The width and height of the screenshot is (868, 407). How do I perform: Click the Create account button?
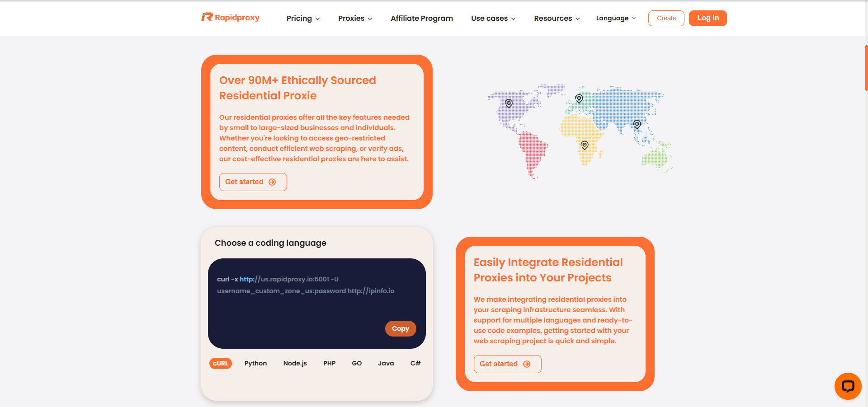click(666, 18)
